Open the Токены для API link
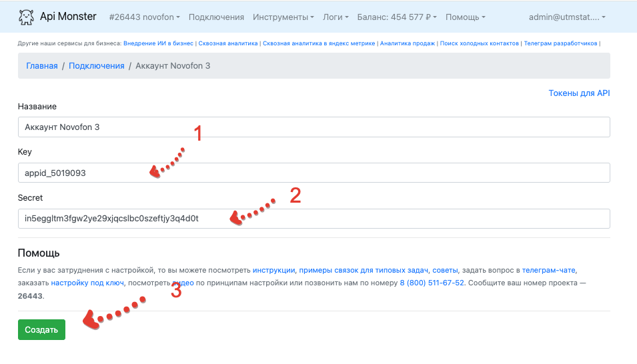The image size is (637, 364). tap(580, 93)
